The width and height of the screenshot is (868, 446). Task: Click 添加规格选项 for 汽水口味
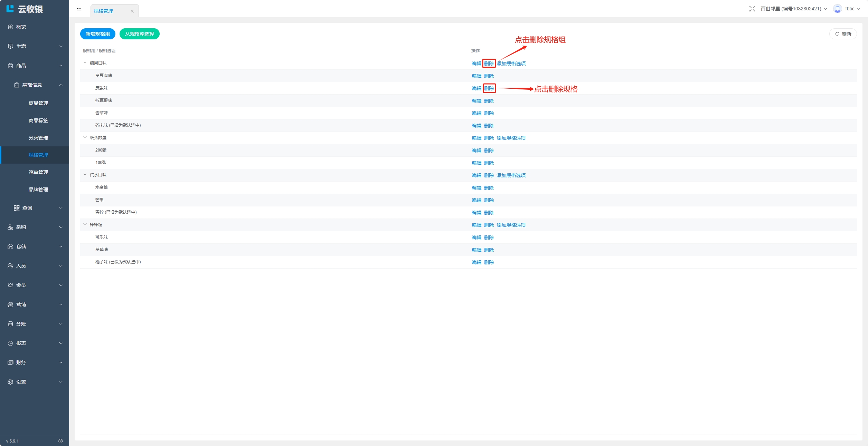pyautogui.click(x=511, y=175)
